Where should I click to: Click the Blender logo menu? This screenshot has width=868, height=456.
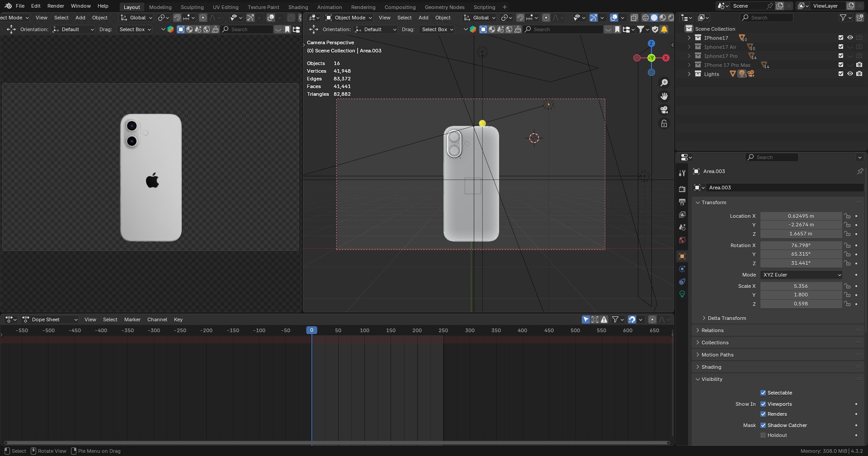coord(8,6)
